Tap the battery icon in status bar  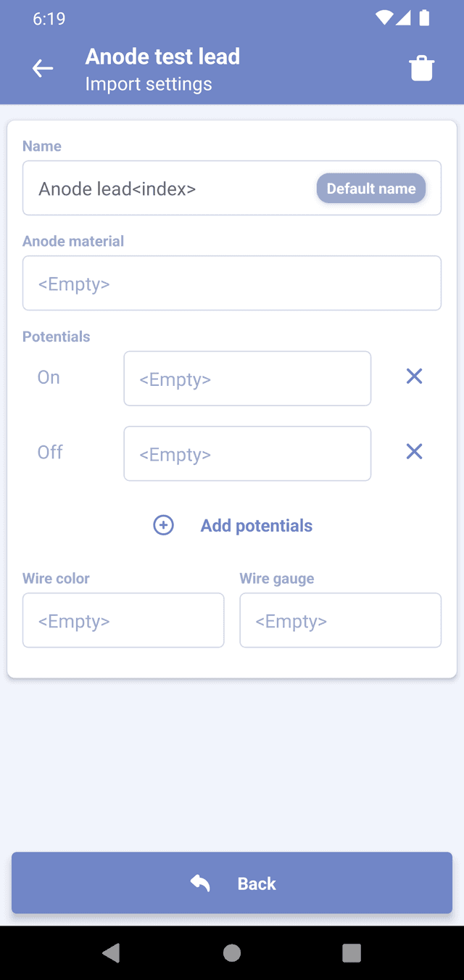coord(425,18)
